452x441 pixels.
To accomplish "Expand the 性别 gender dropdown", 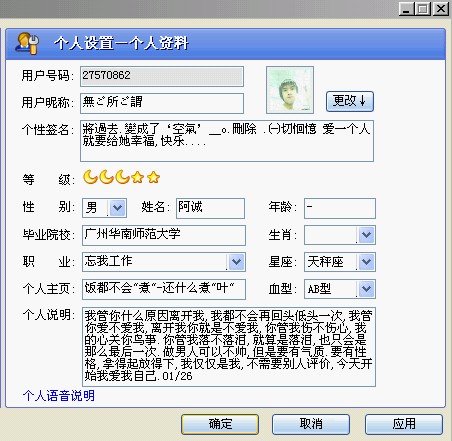I will click(x=117, y=208).
